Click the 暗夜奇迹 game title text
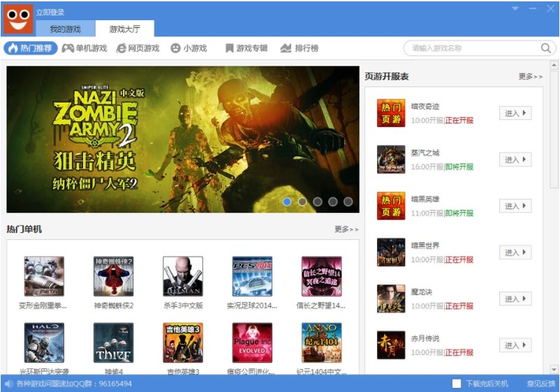The width and height of the screenshot is (560, 392). point(425,106)
